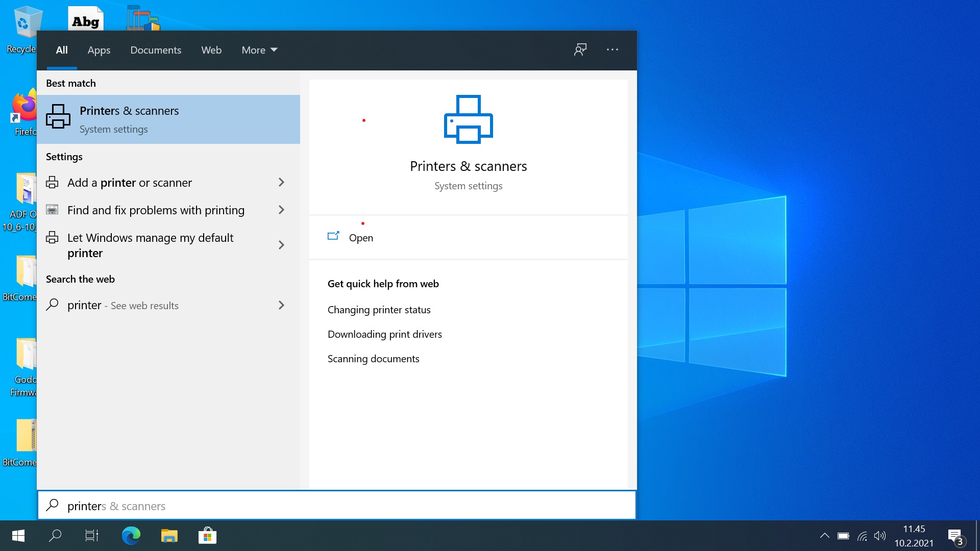Viewport: 980px width, 551px height.
Task: Open the search options ellipsis menu
Action: [612, 49]
